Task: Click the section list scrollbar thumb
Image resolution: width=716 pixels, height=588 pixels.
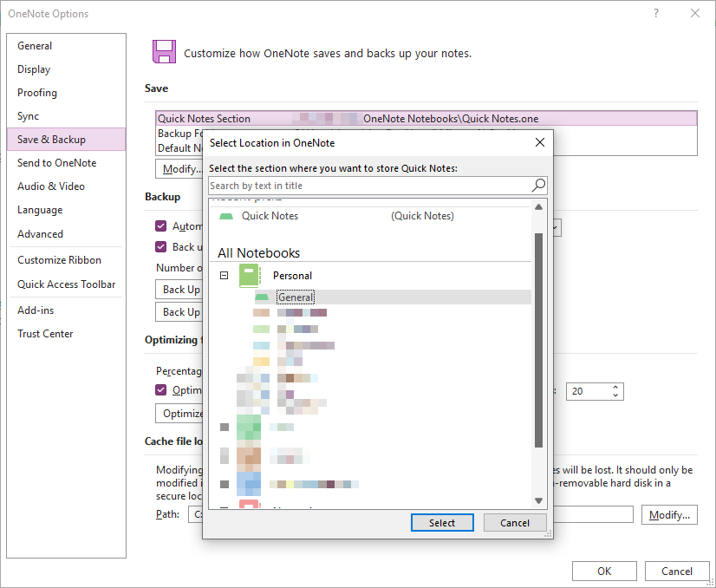Action: pyautogui.click(x=539, y=340)
